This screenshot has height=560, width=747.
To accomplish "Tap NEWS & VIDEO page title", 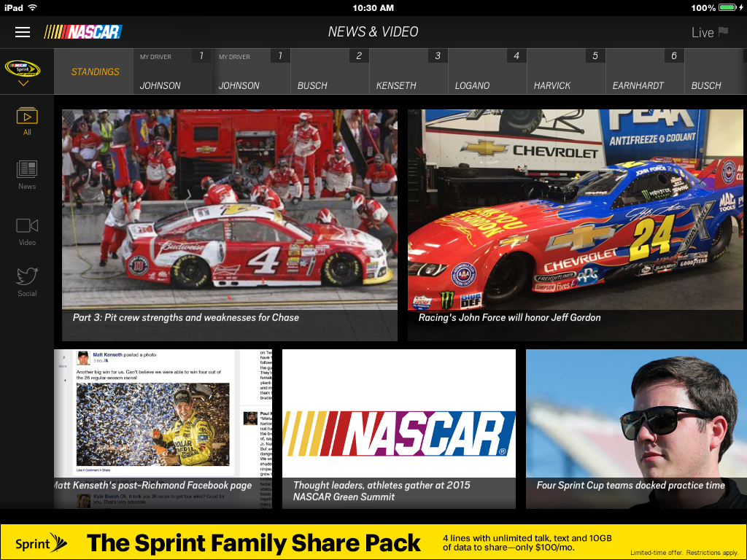I will click(x=373, y=32).
